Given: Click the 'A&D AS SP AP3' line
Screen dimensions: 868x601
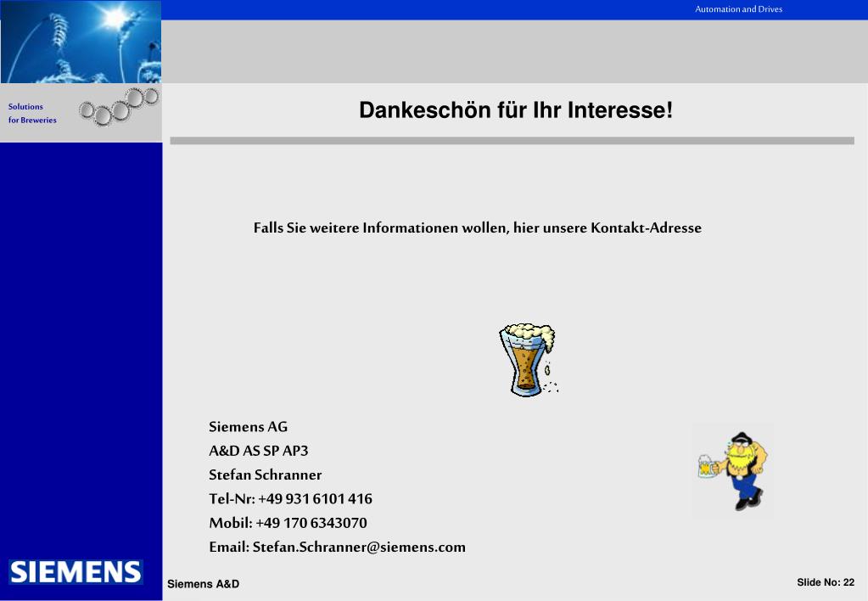Looking at the screenshot, I should coord(259,451).
